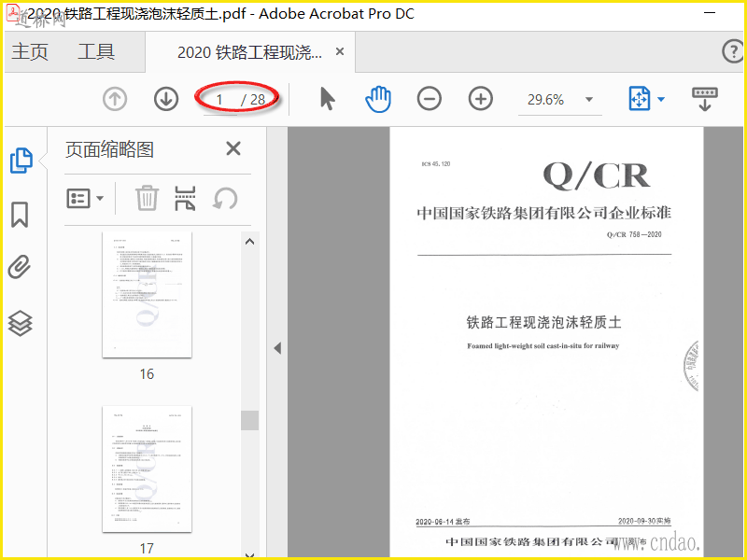Select page 17 thumbnail
Image resolution: width=747 pixels, height=560 pixels.
(x=148, y=469)
